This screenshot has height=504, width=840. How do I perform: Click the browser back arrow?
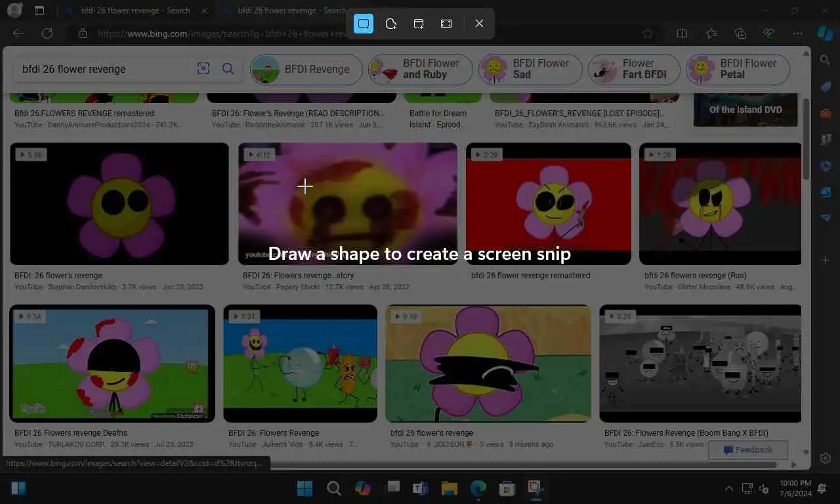pyautogui.click(x=18, y=33)
